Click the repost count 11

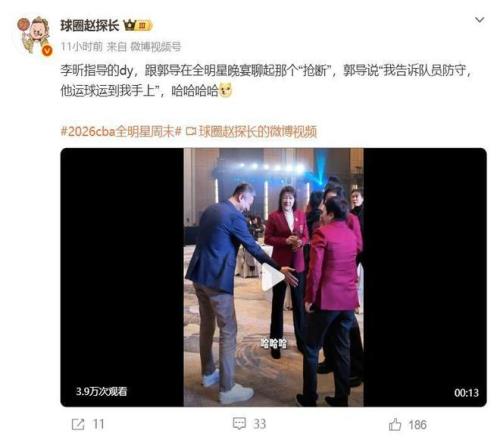98,424
